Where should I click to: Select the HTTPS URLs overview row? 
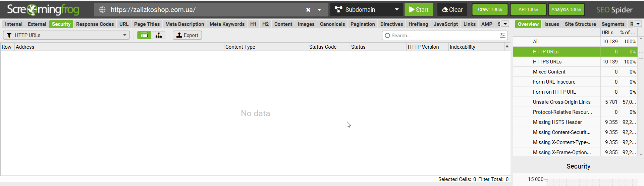575,61
